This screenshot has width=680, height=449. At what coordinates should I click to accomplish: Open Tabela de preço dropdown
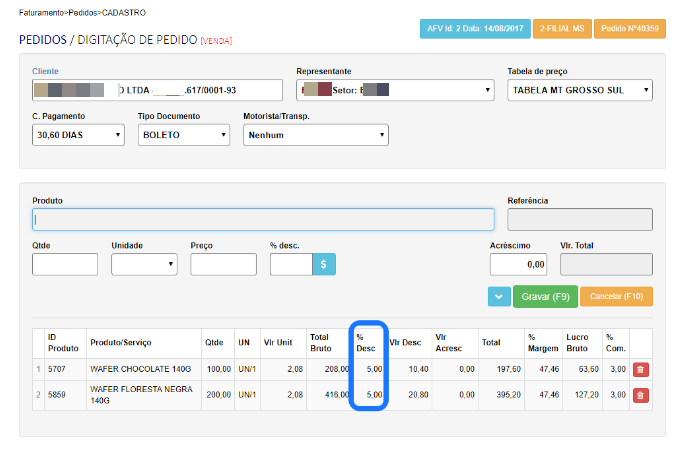click(580, 91)
